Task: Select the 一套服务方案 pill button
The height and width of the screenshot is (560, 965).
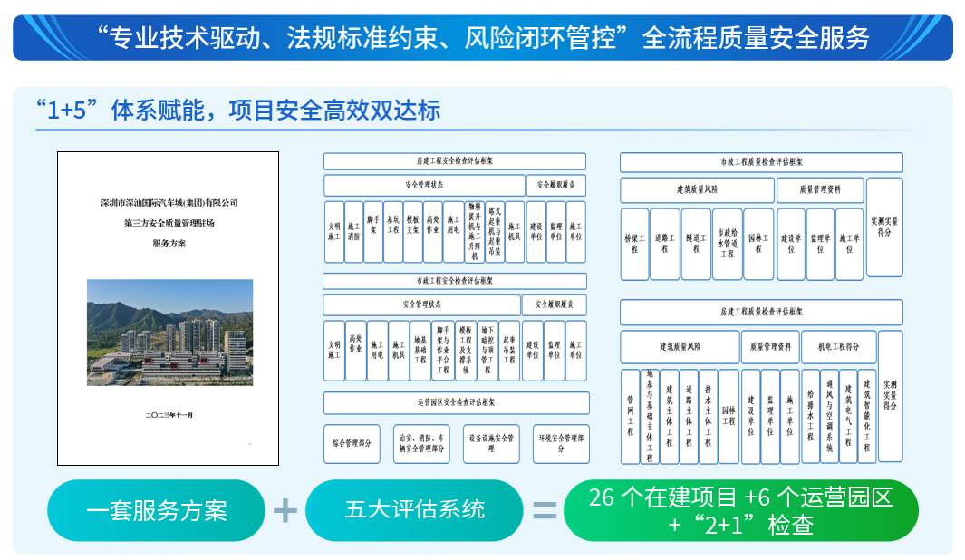Action: [156, 510]
